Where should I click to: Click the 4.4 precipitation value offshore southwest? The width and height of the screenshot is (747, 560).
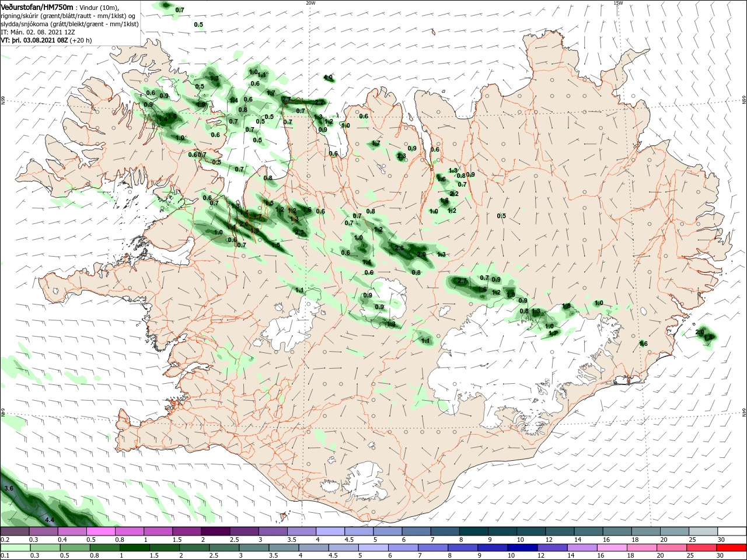pyautogui.click(x=50, y=520)
